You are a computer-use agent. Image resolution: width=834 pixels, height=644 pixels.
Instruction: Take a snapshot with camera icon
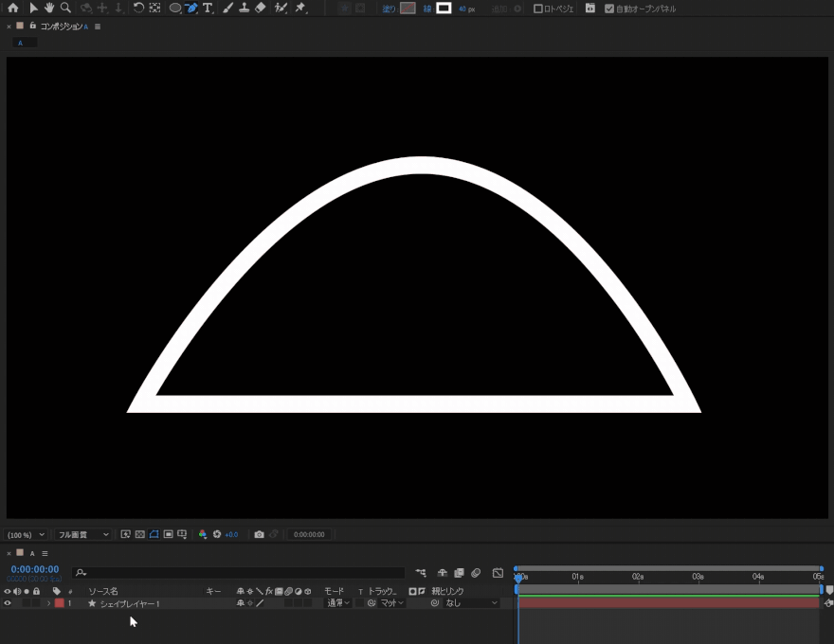[259, 534]
